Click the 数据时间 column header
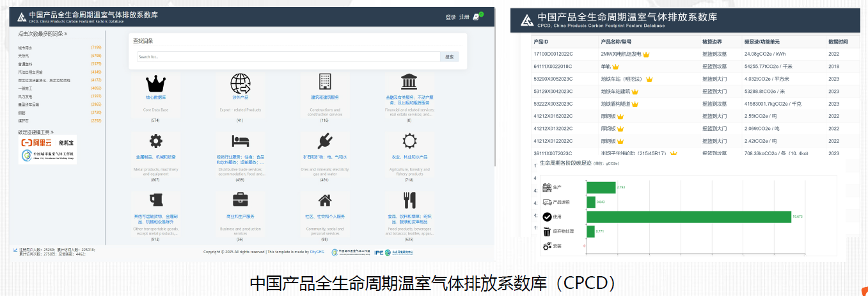Image resolution: width=868 pixels, height=296 pixels. [838, 42]
